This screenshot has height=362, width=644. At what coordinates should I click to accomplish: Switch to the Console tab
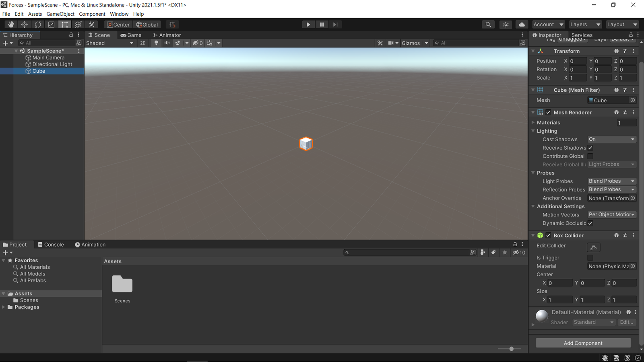[51, 245]
